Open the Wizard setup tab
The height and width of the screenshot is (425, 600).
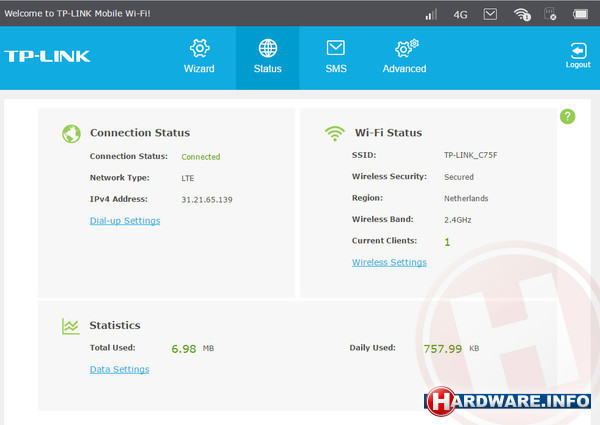(x=199, y=57)
